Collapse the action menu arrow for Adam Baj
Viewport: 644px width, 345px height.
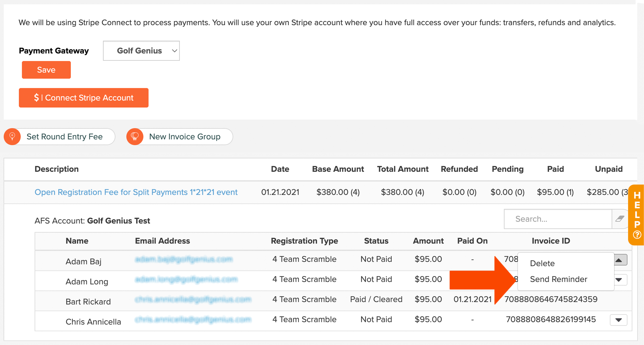(621, 260)
